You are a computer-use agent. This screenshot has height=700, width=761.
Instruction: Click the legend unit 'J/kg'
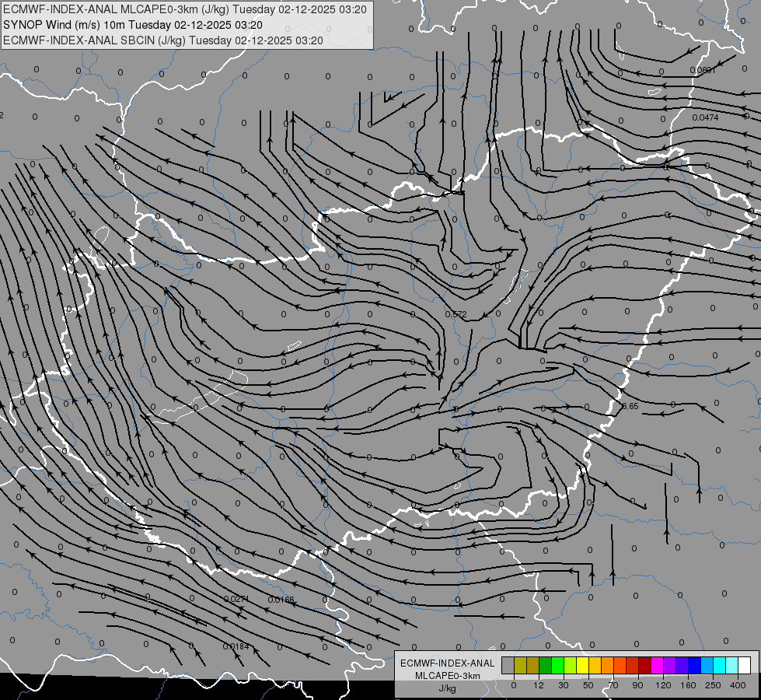tap(448, 688)
